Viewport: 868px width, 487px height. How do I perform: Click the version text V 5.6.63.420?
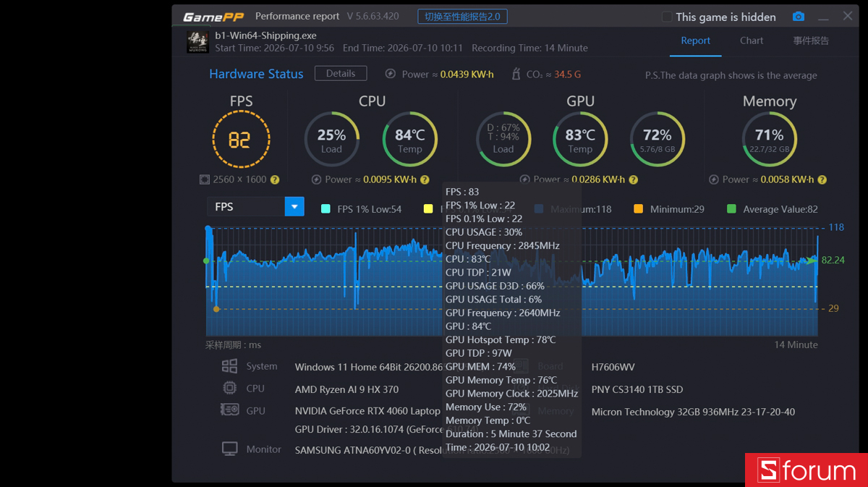coord(373,16)
